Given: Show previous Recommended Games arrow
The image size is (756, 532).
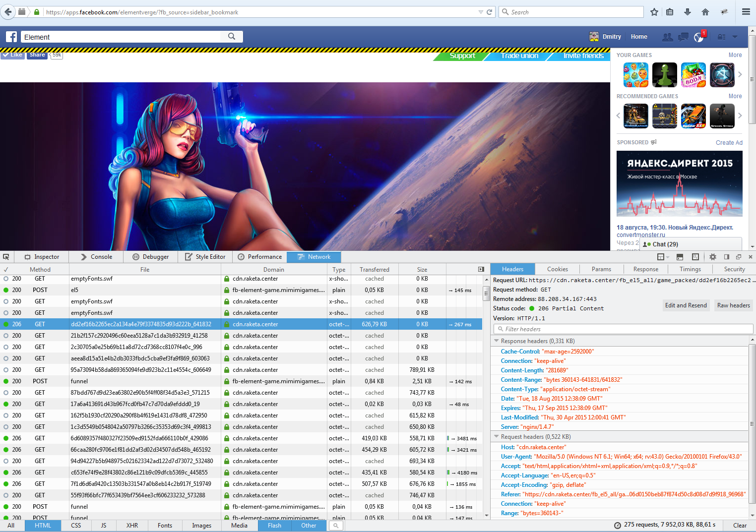Looking at the screenshot, I should point(618,116).
